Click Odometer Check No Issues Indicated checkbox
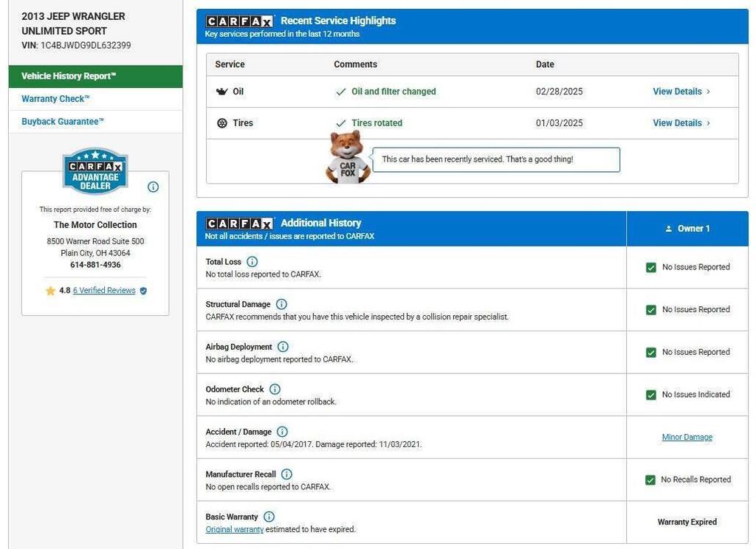The width and height of the screenshot is (756, 549). click(x=650, y=395)
